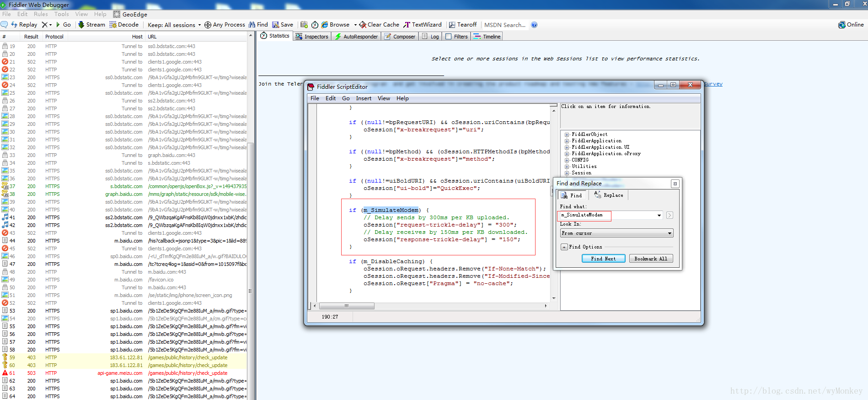Click the Browse Internet Explorer button
The height and width of the screenshot is (400, 868).
(x=335, y=25)
